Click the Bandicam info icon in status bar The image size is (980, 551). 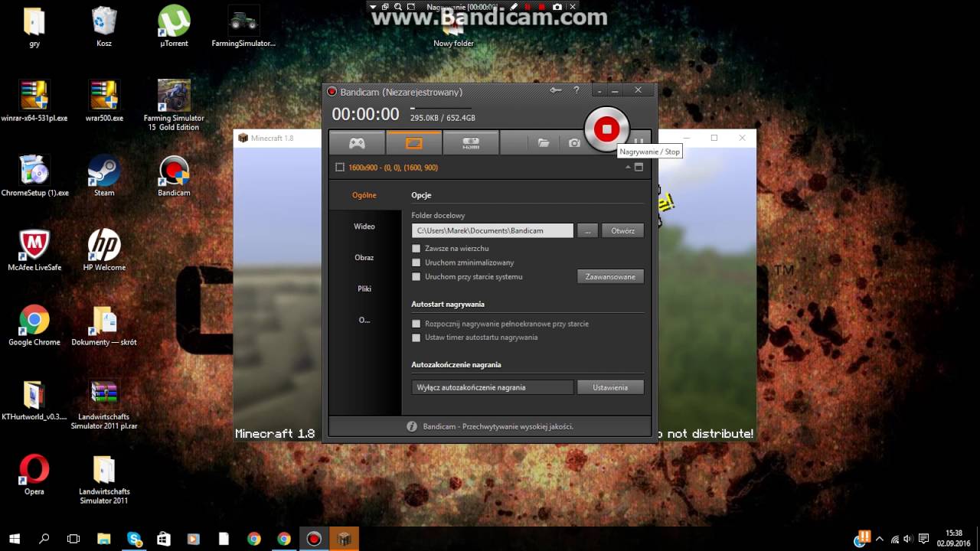[x=412, y=426]
